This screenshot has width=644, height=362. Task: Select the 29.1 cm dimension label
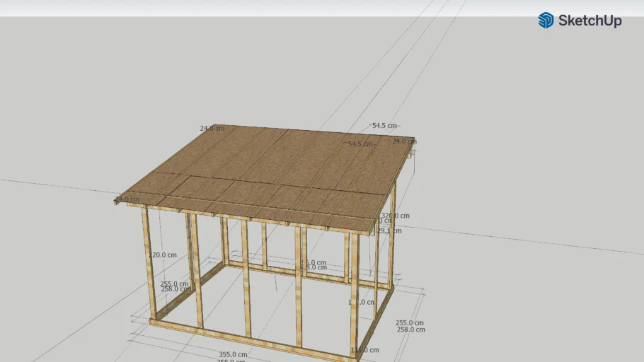point(389,230)
